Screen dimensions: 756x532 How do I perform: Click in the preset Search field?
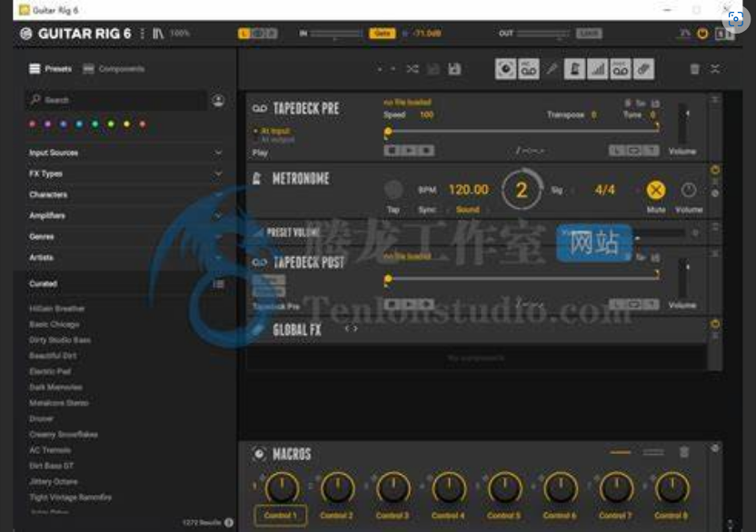tap(116, 100)
